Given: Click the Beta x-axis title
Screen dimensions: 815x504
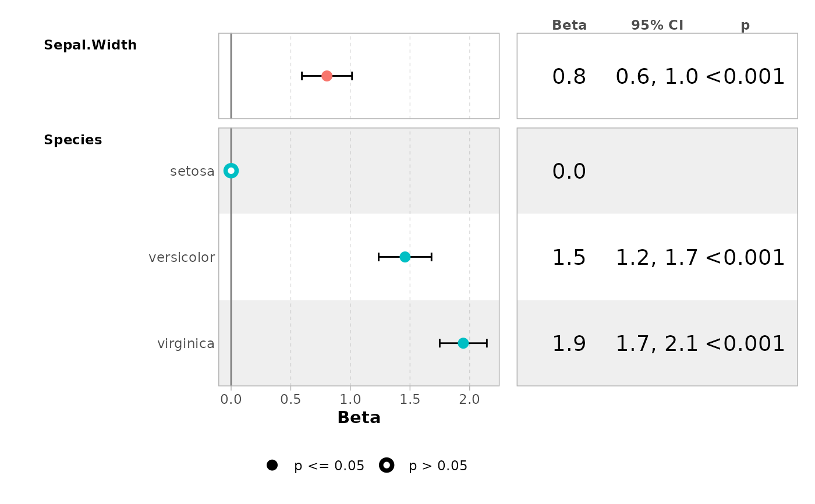Looking at the screenshot, I should point(359,418).
